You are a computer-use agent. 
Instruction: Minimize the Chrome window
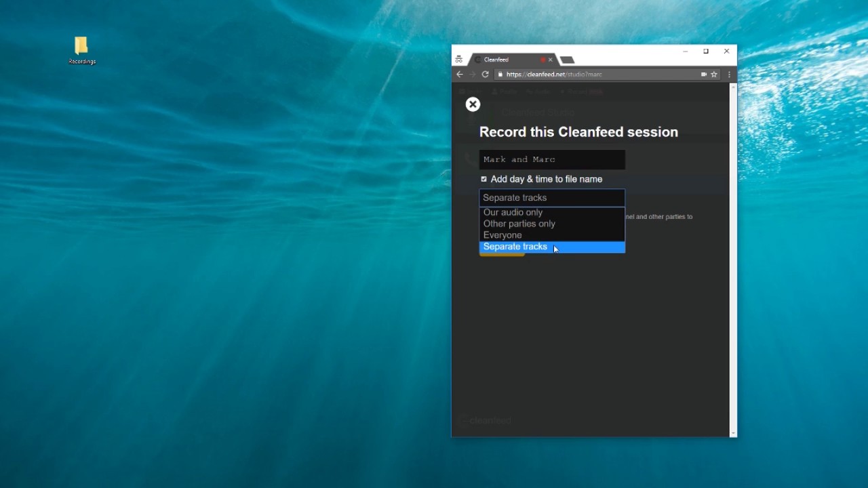coord(685,52)
